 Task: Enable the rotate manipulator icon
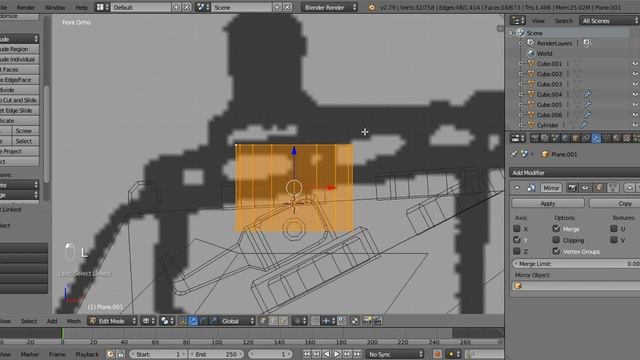[x=203, y=321]
